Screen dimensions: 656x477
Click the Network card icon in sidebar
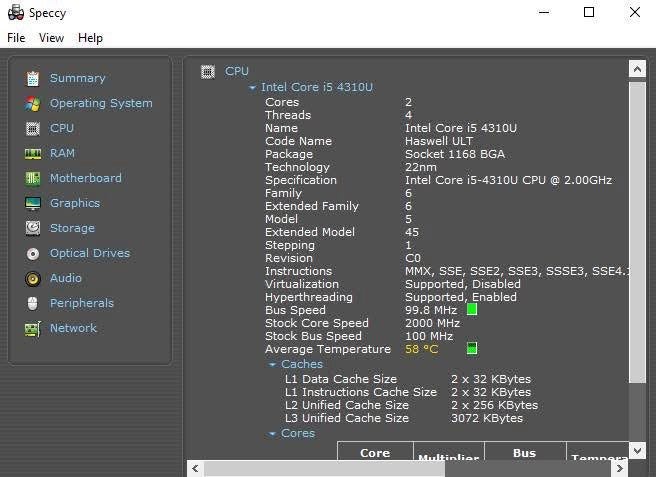click(x=33, y=329)
